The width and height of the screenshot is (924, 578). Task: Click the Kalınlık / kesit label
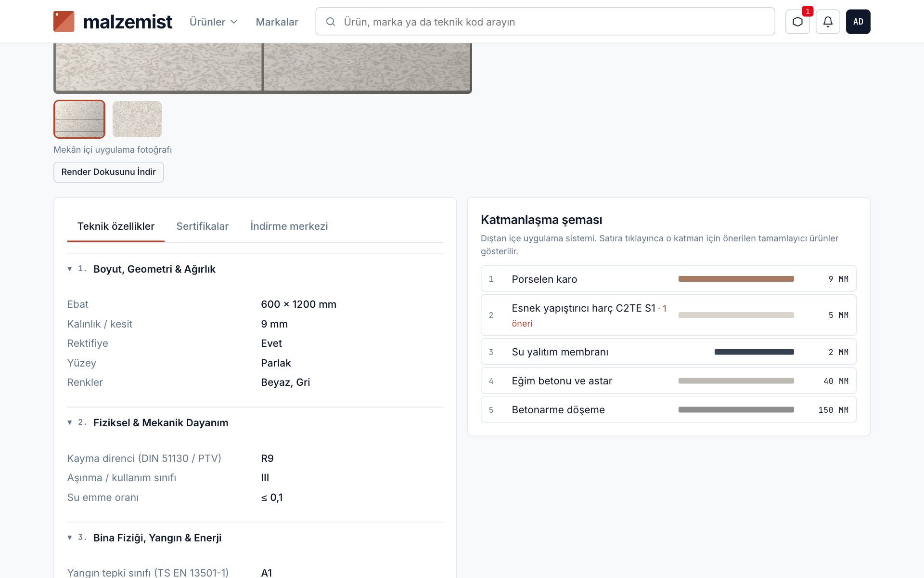100,324
